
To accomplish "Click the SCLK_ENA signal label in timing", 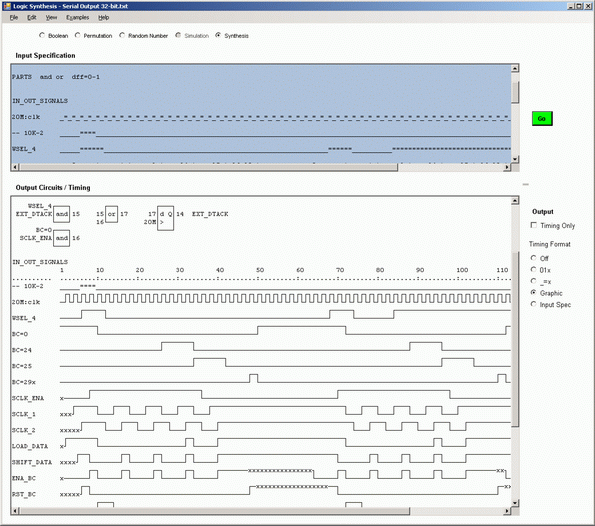I will click(x=28, y=398).
